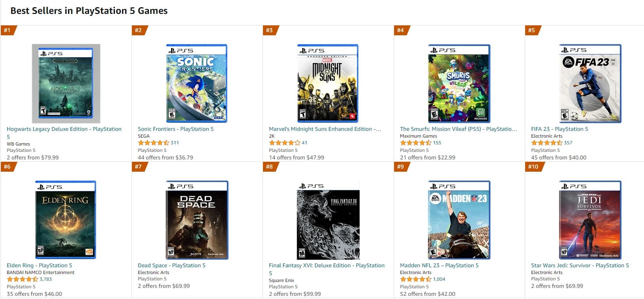Image resolution: width=644 pixels, height=299 pixels.
Task: Click the Final Fantasy XVI cover image
Action: pyautogui.click(x=328, y=220)
